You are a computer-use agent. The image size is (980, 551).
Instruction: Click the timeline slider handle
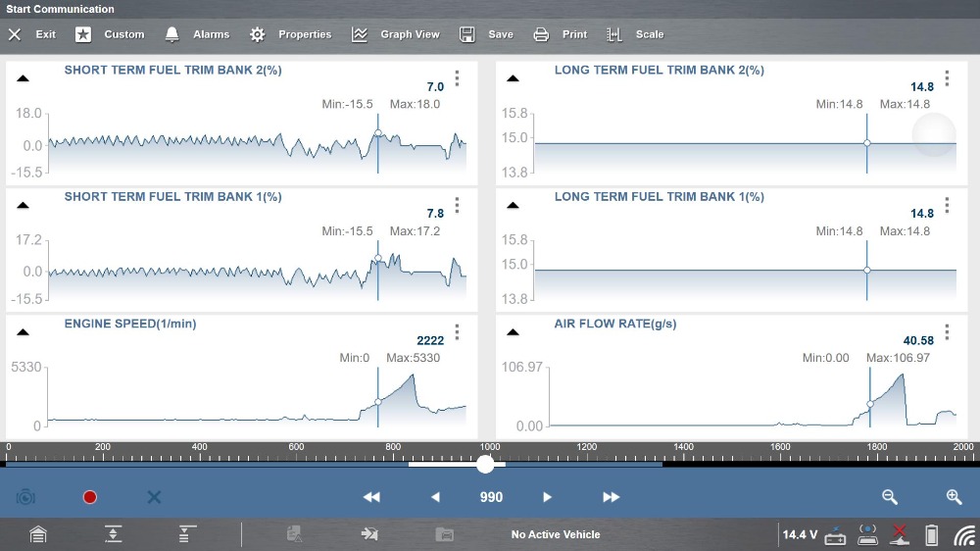click(x=485, y=465)
